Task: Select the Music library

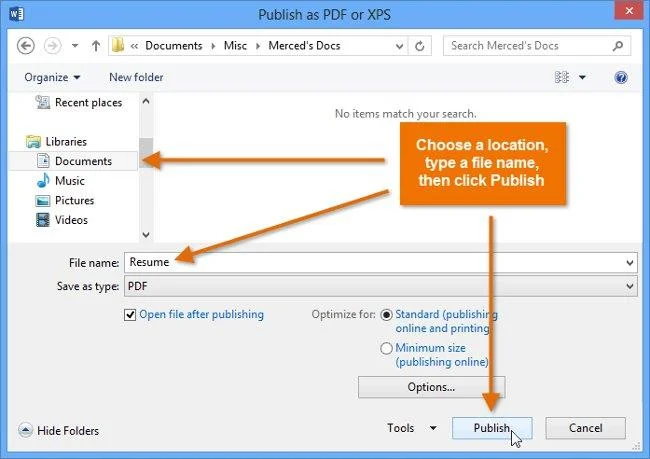Action: [x=69, y=181]
